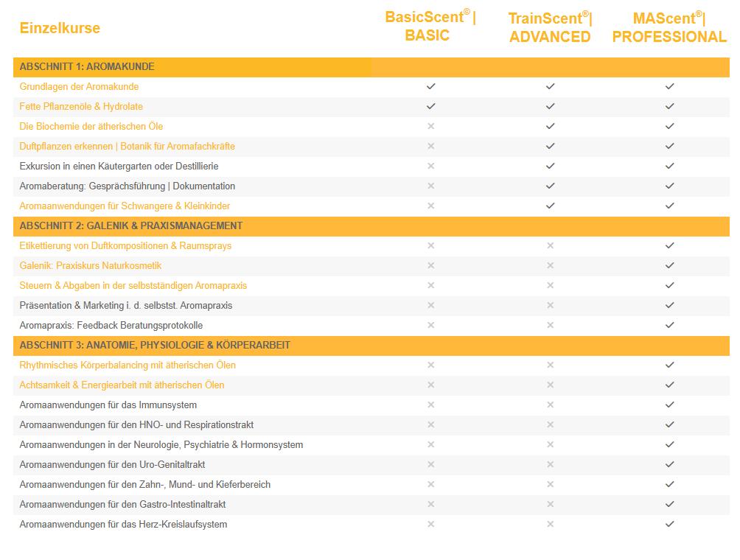This screenshot has height=560, width=740.
Task: Open Rhythmisches Körperbalancing course link
Action: (128, 365)
